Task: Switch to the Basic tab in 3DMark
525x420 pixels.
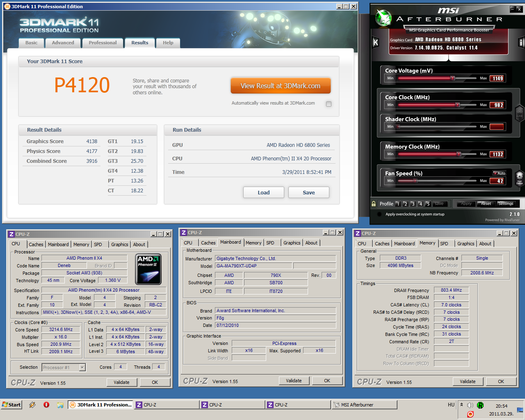Action: [x=31, y=43]
